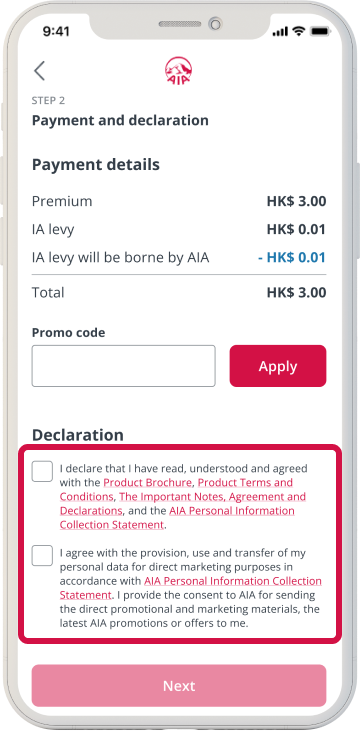361x731 pixels.
Task: Check the product documents declaration checkbox
Action: coord(42,471)
